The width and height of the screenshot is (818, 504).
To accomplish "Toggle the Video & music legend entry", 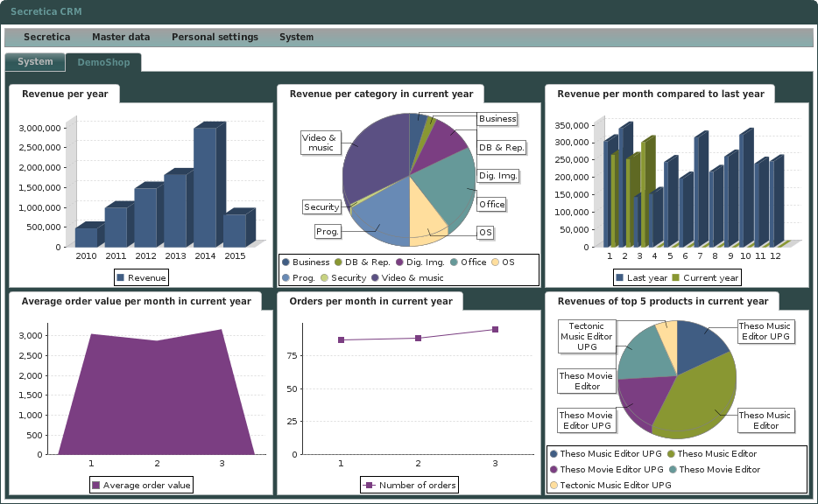I will click(376, 276).
